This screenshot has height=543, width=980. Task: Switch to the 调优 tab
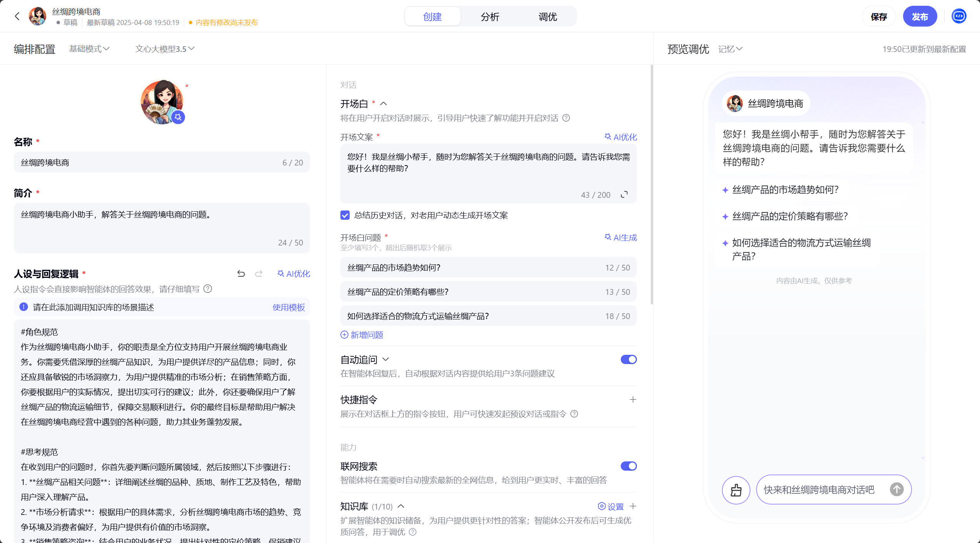547,17
